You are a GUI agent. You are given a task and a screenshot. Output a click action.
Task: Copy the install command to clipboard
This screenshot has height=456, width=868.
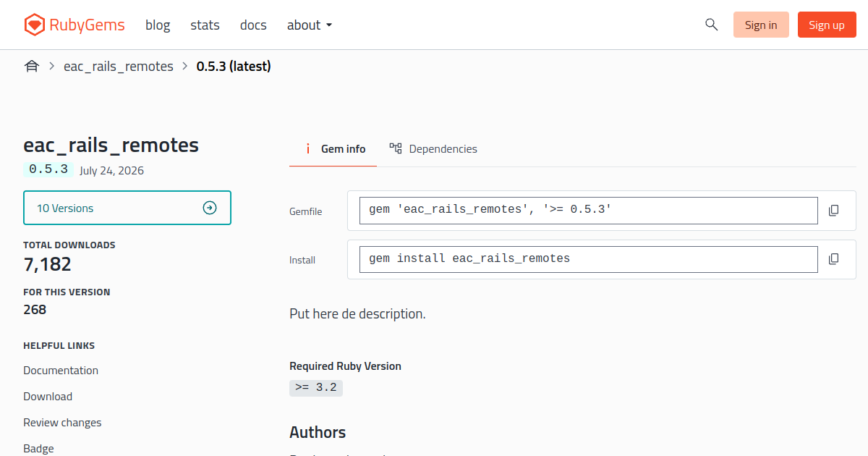[x=833, y=259]
